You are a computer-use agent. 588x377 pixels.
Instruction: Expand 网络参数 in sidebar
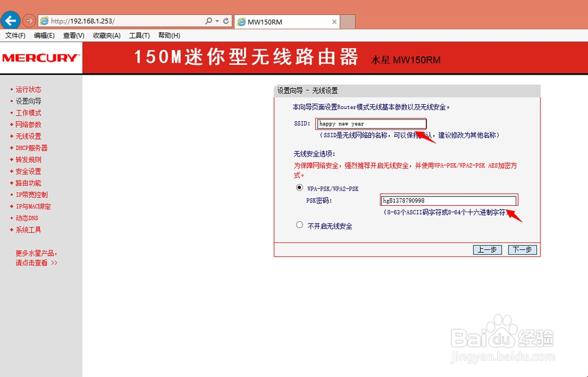(x=28, y=124)
